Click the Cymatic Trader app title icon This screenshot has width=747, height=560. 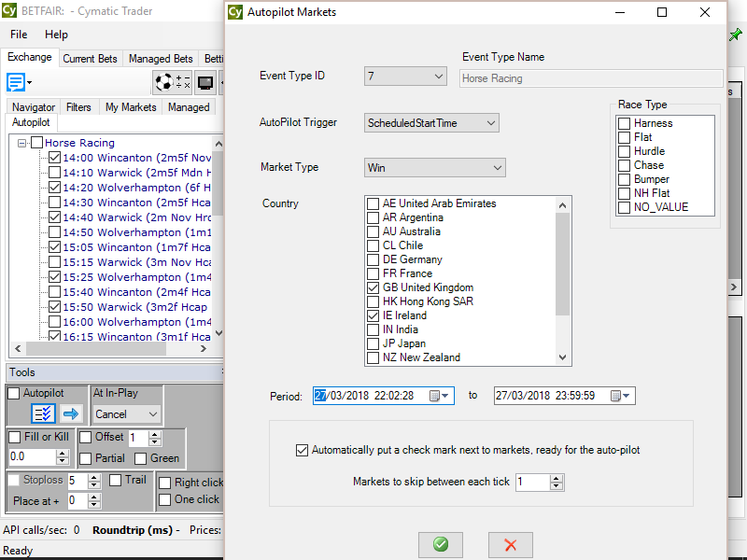[9, 10]
